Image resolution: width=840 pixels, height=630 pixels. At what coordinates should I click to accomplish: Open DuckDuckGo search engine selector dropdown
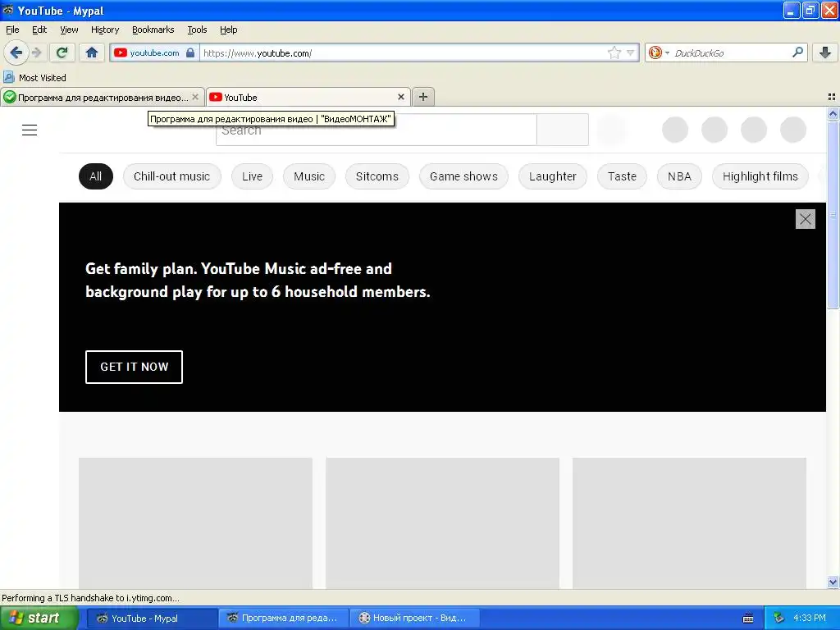659,52
